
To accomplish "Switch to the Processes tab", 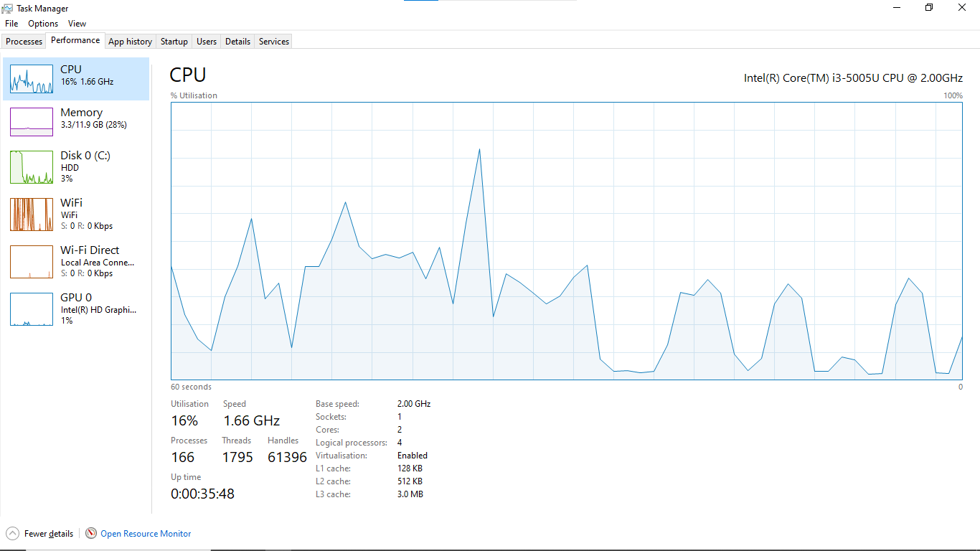I will click(24, 42).
